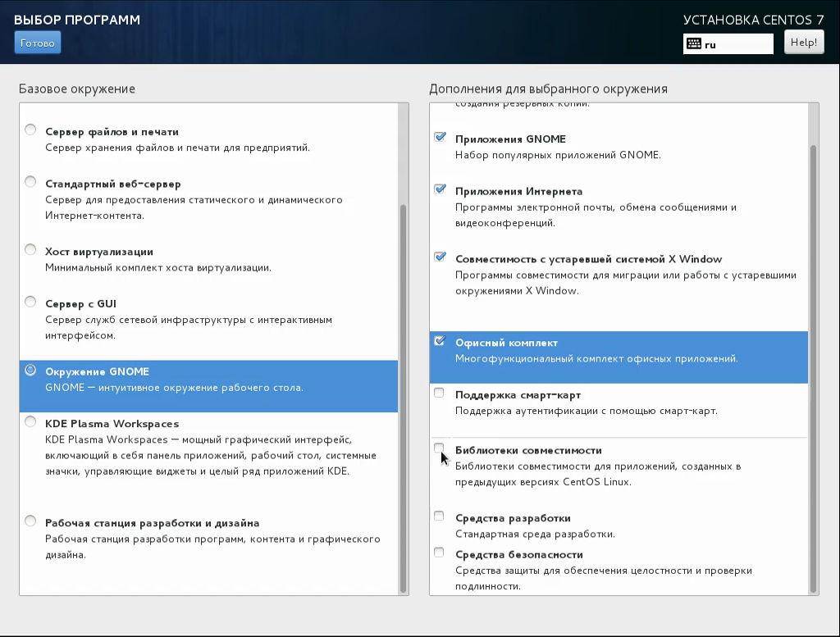Click the Средства безопасности label
The image size is (840, 637).
tap(519, 554)
